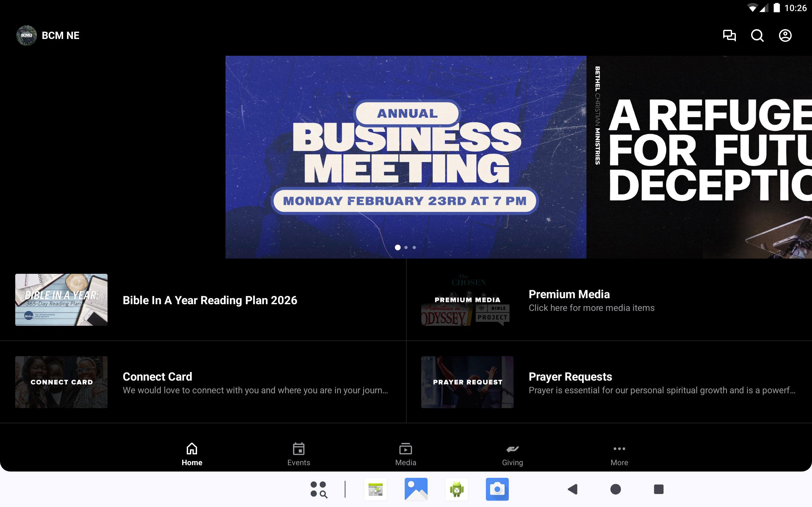Open Annual Business Meeting banner
The height and width of the screenshot is (507, 812).
click(x=405, y=154)
